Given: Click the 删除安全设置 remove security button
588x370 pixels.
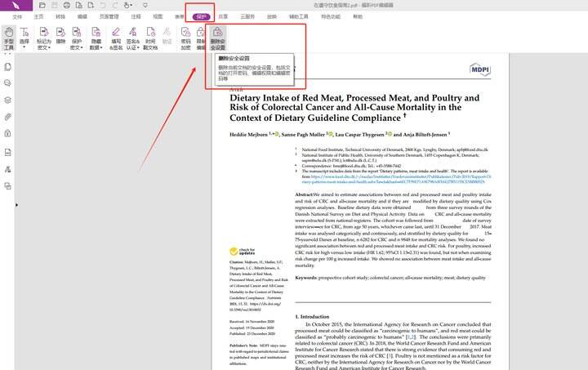Looking at the screenshot, I should pyautogui.click(x=217, y=38).
